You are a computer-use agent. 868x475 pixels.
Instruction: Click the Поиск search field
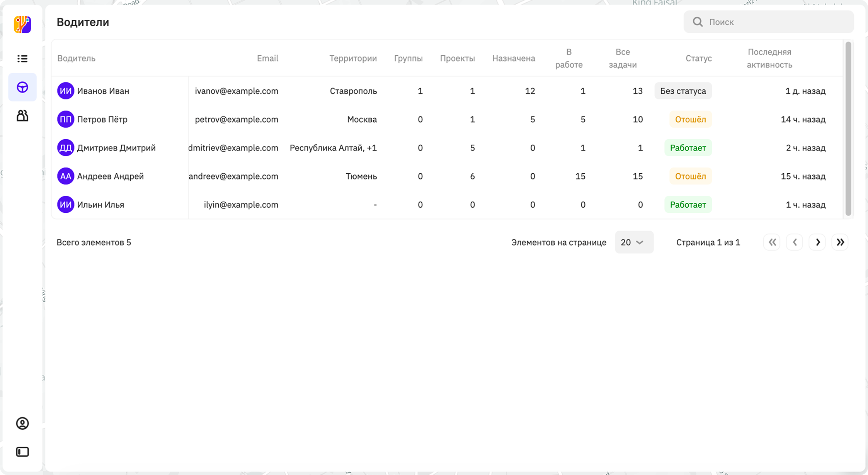769,22
